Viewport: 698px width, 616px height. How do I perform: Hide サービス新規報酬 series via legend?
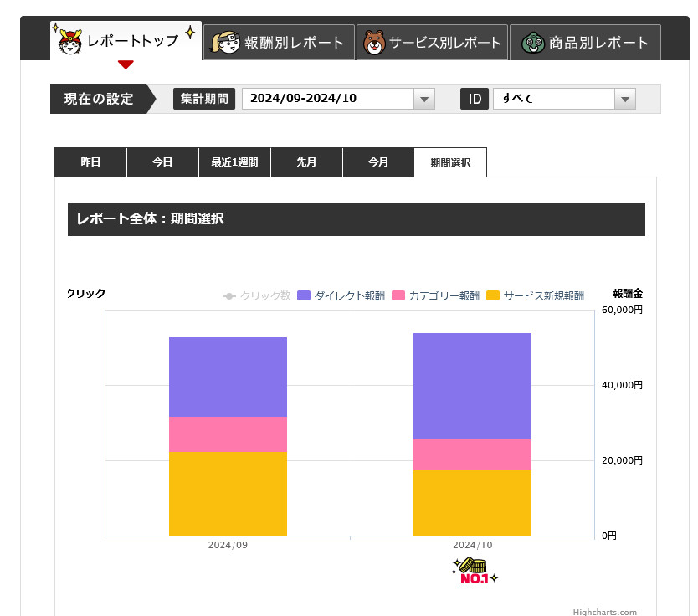point(535,295)
